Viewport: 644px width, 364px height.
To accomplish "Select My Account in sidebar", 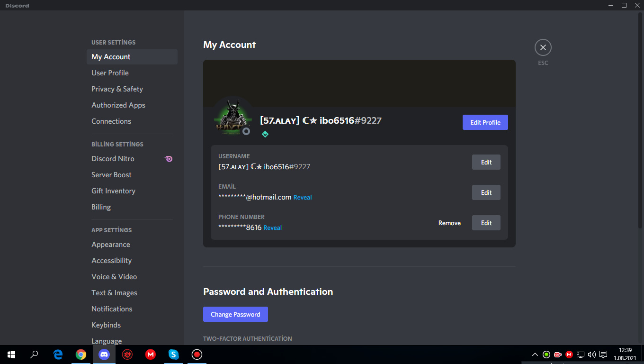I will pos(132,57).
